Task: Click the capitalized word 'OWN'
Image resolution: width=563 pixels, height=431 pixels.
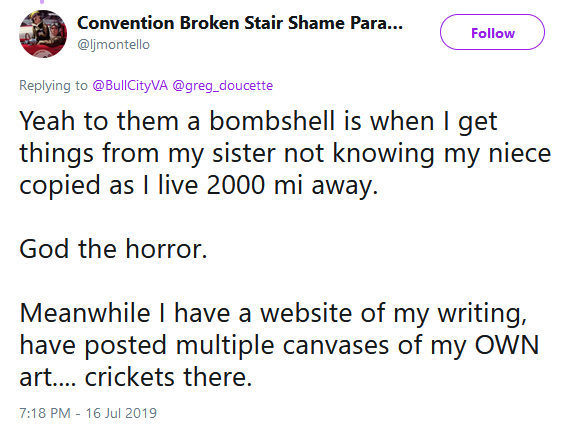Action: pos(507,345)
